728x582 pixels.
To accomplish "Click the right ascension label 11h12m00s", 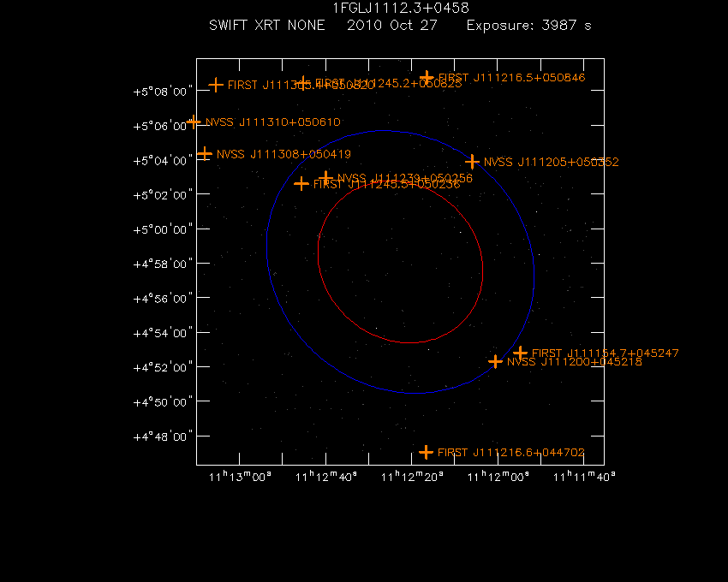I will 498,477.
